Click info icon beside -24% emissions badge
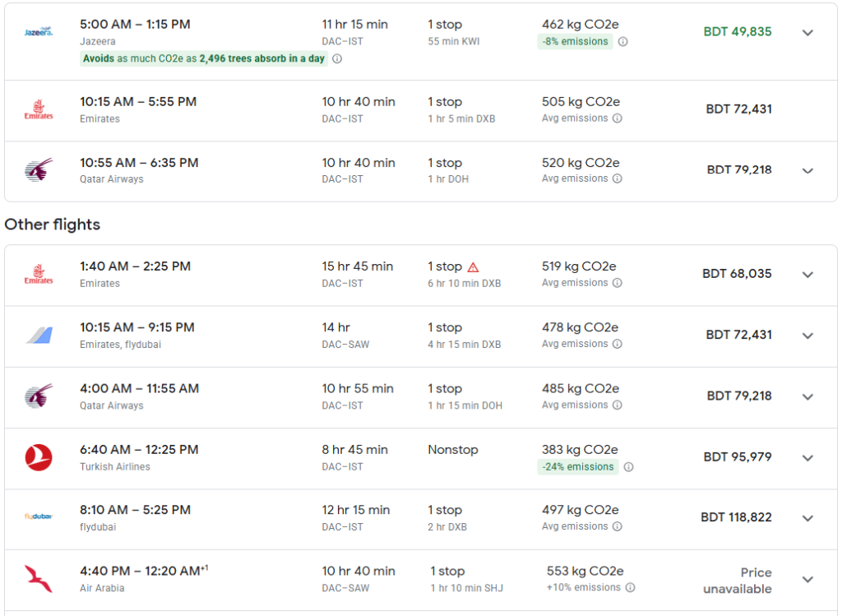This screenshot has height=616, width=842. coord(629,466)
